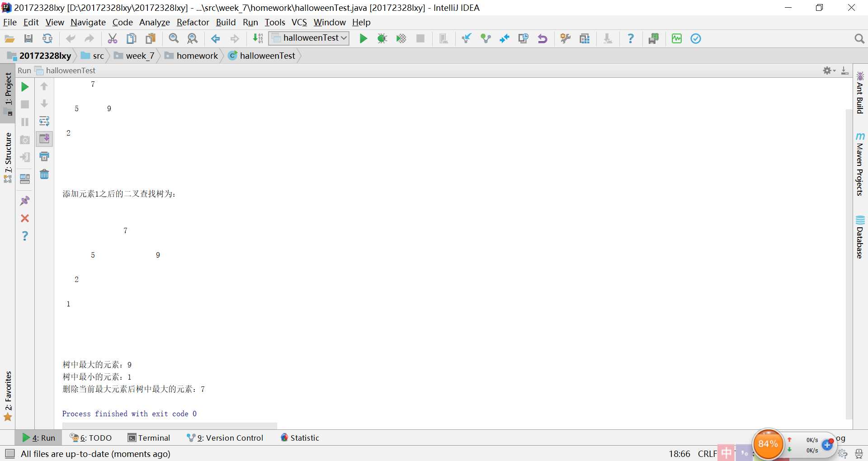The height and width of the screenshot is (461, 868).
Task: Undo with the left arrow icon
Action: (x=71, y=38)
